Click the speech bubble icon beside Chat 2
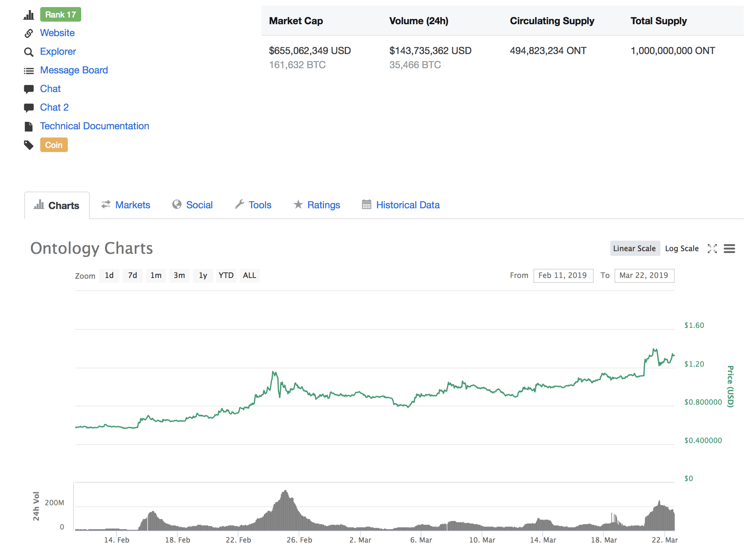The height and width of the screenshot is (550, 756). click(x=29, y=108)
